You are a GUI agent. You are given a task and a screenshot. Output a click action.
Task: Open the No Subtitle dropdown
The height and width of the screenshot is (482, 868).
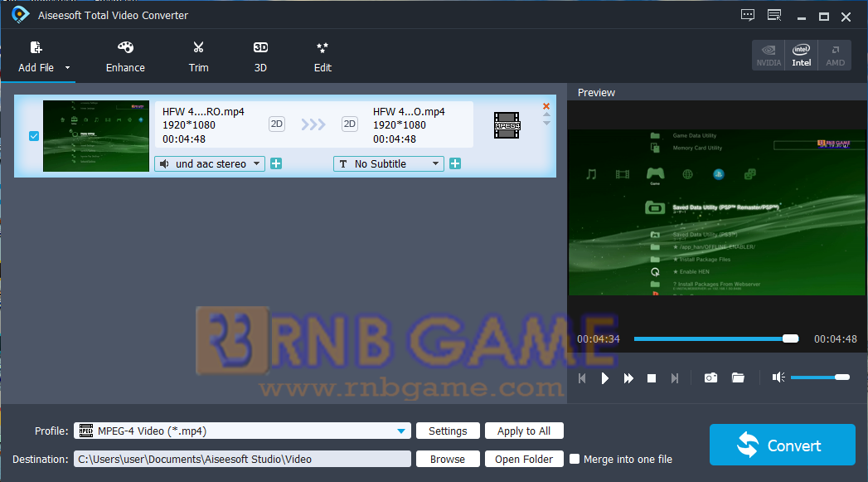click(389, 164)
